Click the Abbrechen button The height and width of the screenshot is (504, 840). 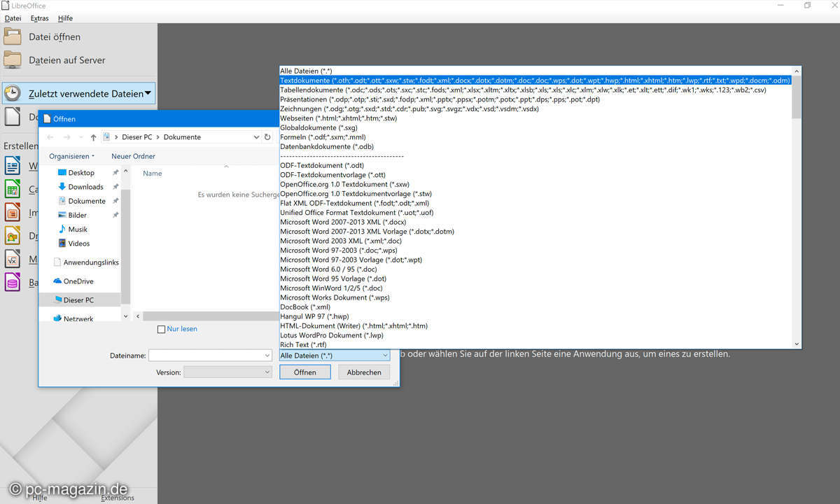pos(364,372)
